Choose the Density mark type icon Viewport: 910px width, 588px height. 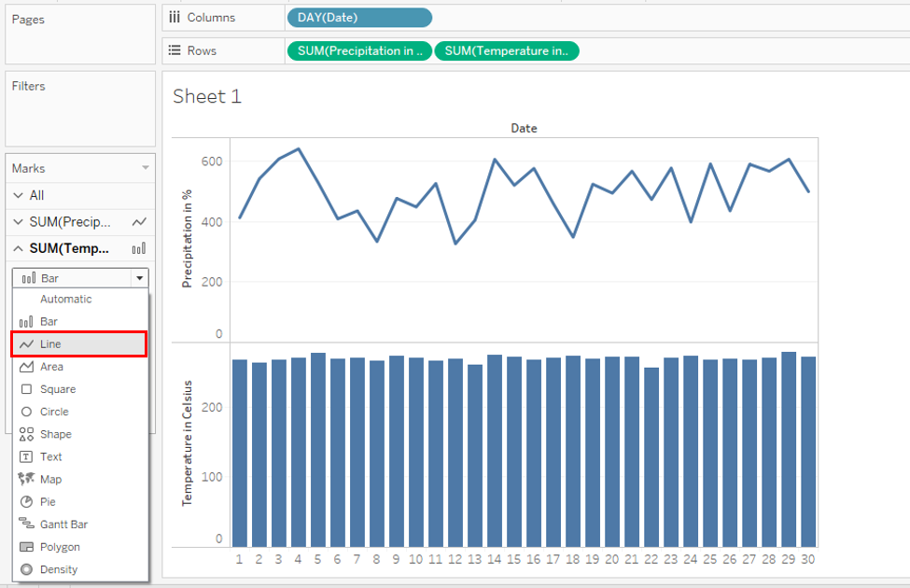point(26,569)
